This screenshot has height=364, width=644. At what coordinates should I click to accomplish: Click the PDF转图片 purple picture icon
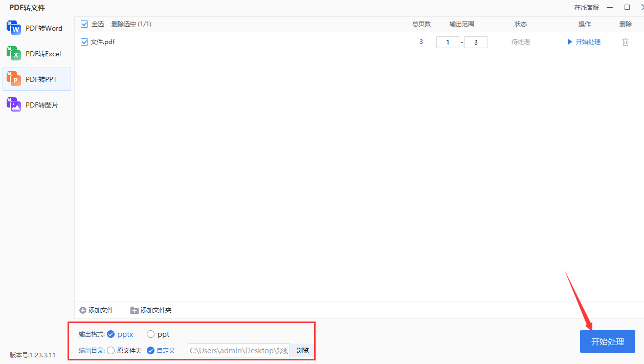pos(14,104)
